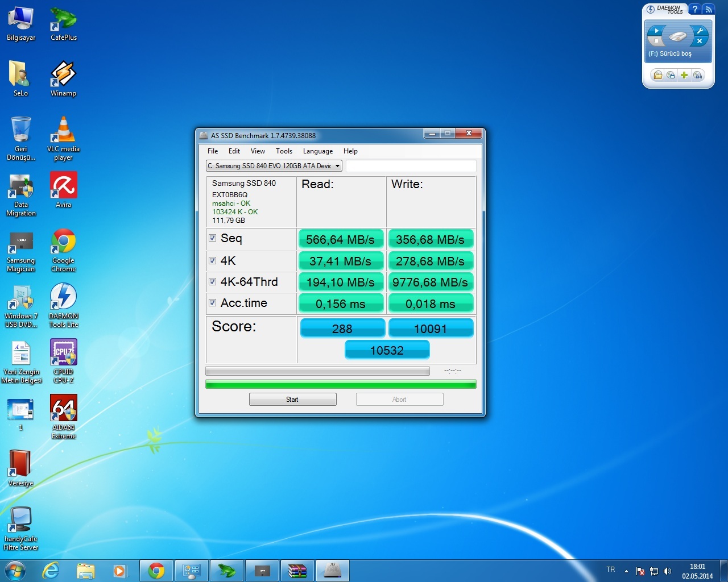The height and width of the screenshot is (582, 728).
Task: Click the 4K write result 278,68 MB/s
Action: tap(431, 261)
